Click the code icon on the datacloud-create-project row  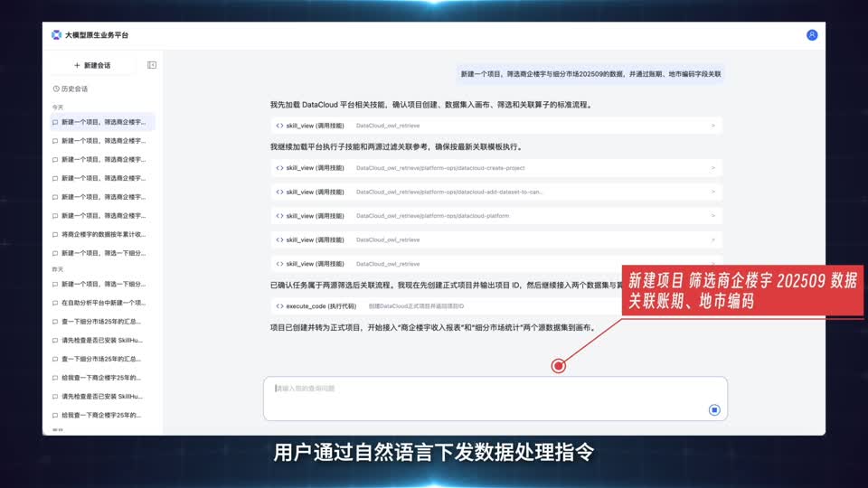point(279,168)
